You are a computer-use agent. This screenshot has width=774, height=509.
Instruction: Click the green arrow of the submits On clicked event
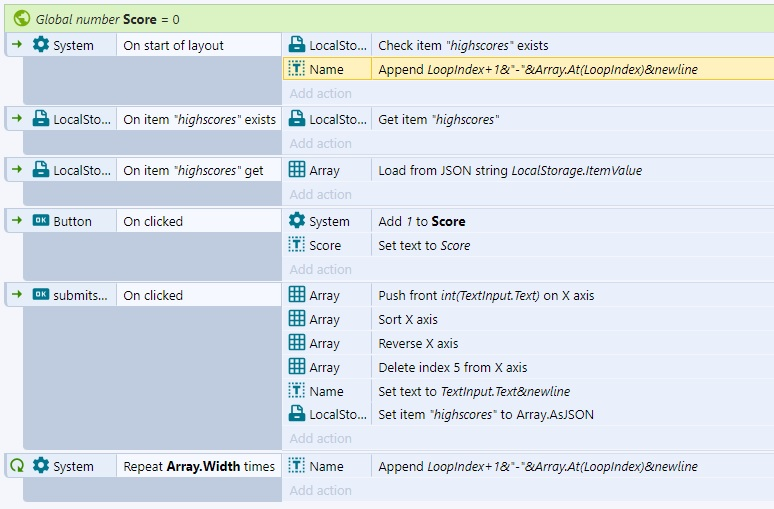(17, 294)
